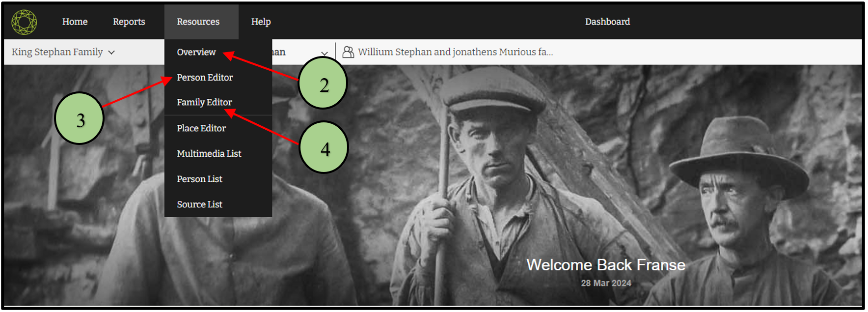Select Place Editor menu entry
Screen dimensions: 868x312
point(201,128)
